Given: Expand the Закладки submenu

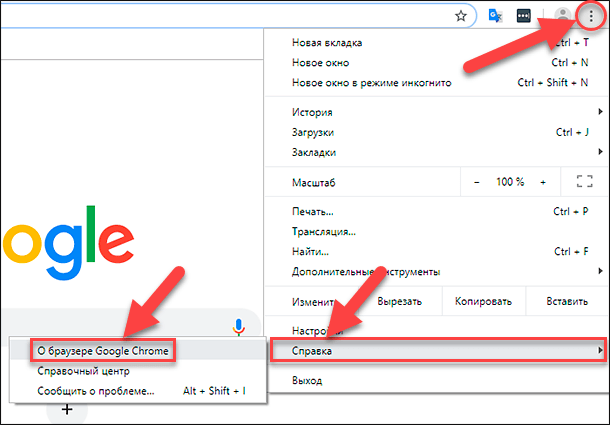Looking at the screenshot, I should [x=436, y=152].
